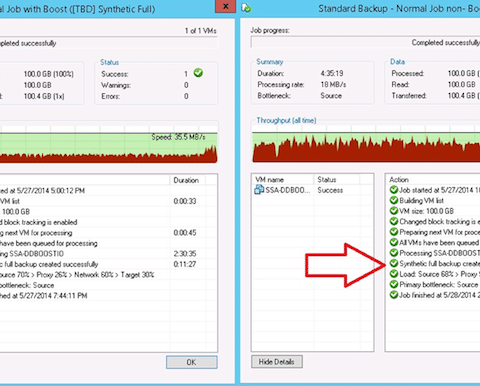
Task: Close the Synthetic Full job window
Action: tap(225, 6)
